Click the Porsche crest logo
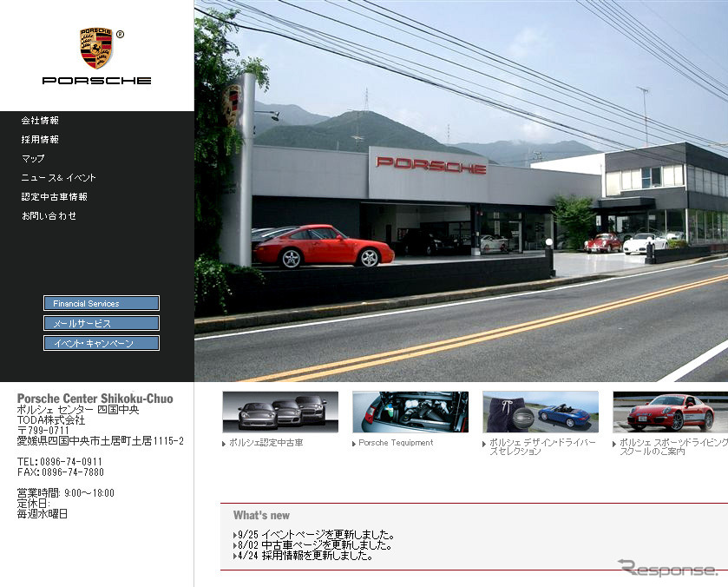 pos(96,48)
